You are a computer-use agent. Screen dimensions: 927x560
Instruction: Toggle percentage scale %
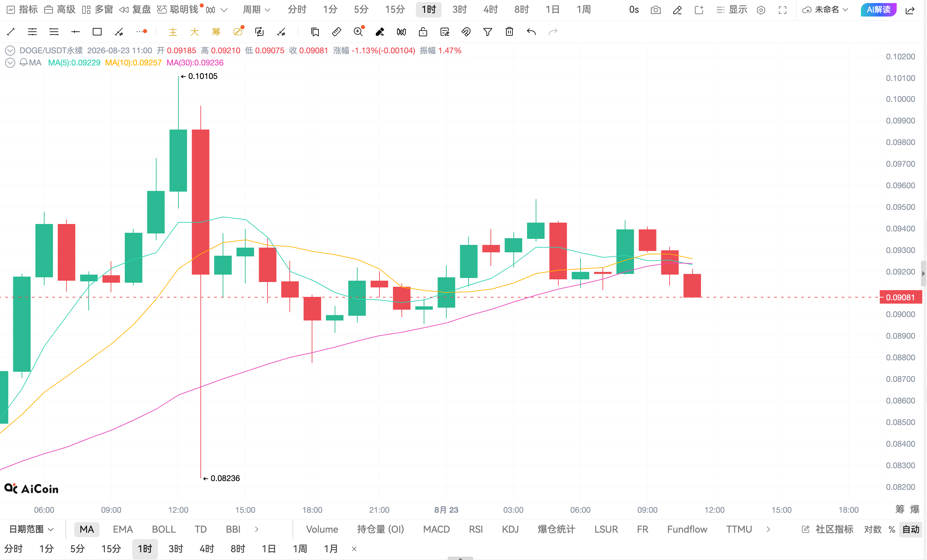(x=892, y=530)
